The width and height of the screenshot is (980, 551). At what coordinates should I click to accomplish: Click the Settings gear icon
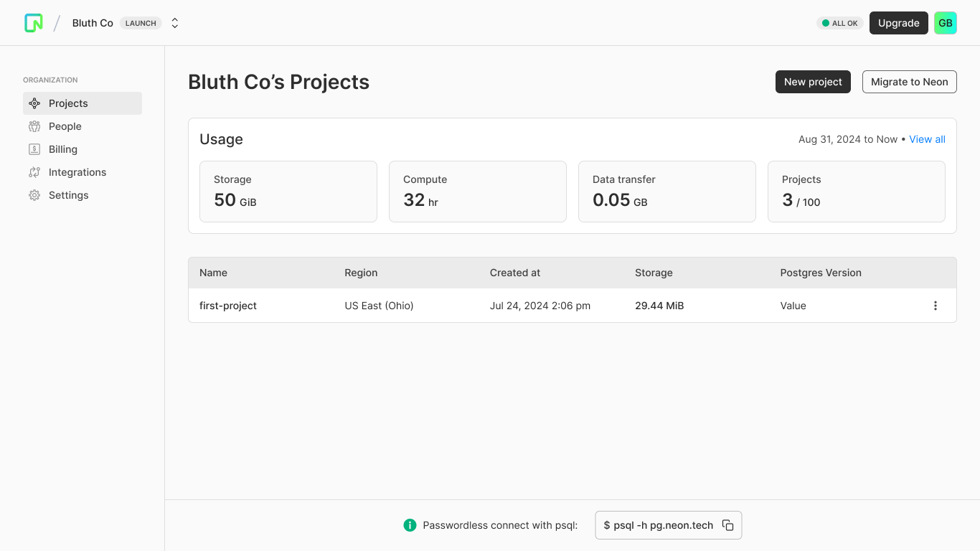[34, 195]
